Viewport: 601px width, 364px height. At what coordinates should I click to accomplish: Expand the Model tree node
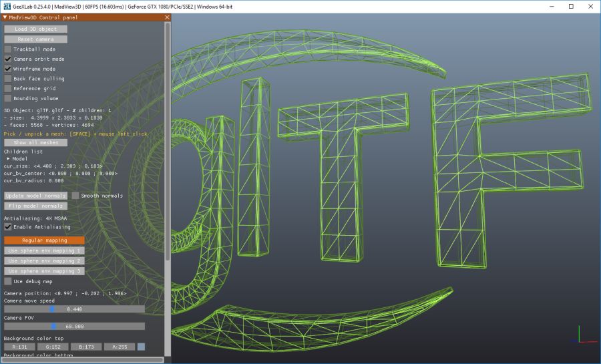tap(9, 159)
